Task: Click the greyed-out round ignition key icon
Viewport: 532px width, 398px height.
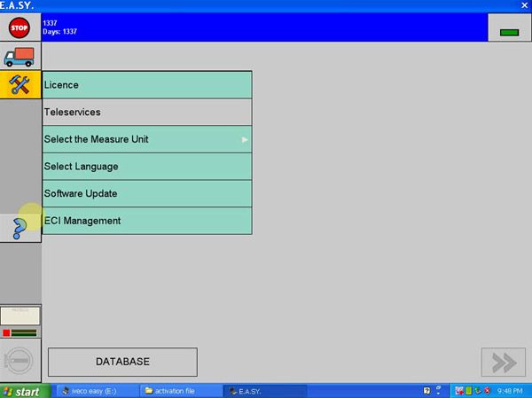Action: (x=20, y=362)
